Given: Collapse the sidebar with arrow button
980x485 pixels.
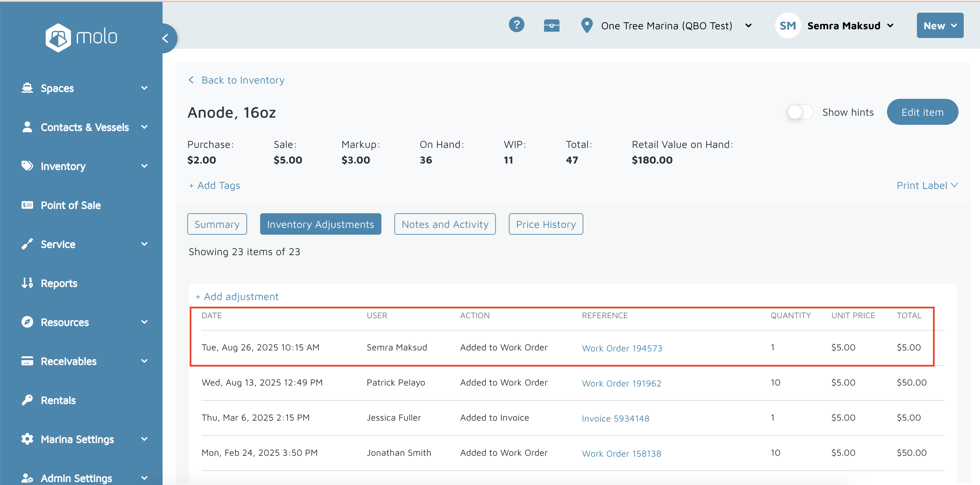Looking at the screenshot, I should tap(166, 38).
